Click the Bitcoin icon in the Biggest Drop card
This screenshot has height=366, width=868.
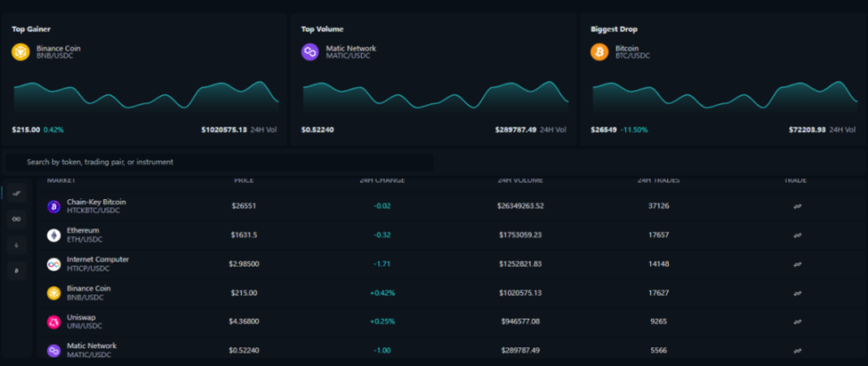click(x=599, y=52)
